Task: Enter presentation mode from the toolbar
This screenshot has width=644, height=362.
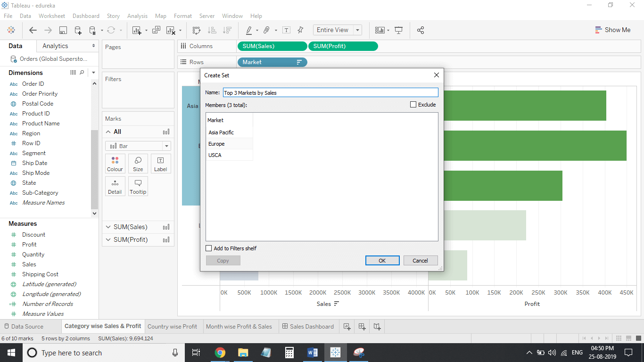Action: pyautogui.click(x=399, y=30)
